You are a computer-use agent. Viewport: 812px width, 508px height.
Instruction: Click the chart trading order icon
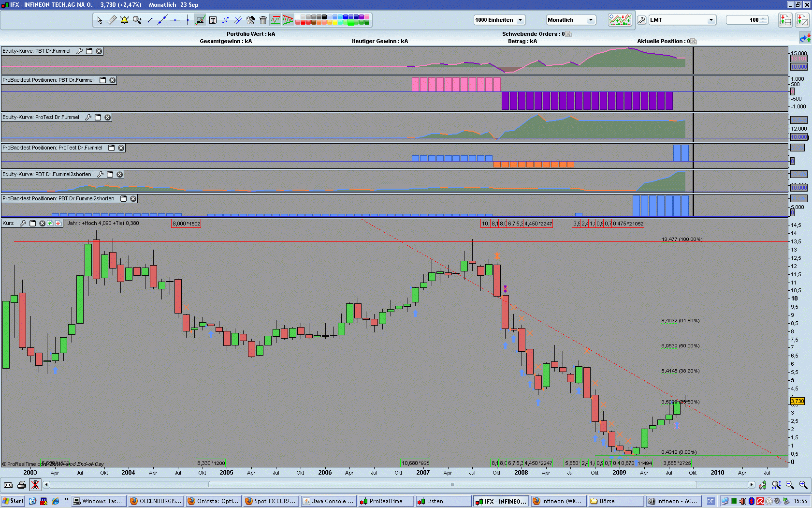pyautogui.click(x=802, y=20)
